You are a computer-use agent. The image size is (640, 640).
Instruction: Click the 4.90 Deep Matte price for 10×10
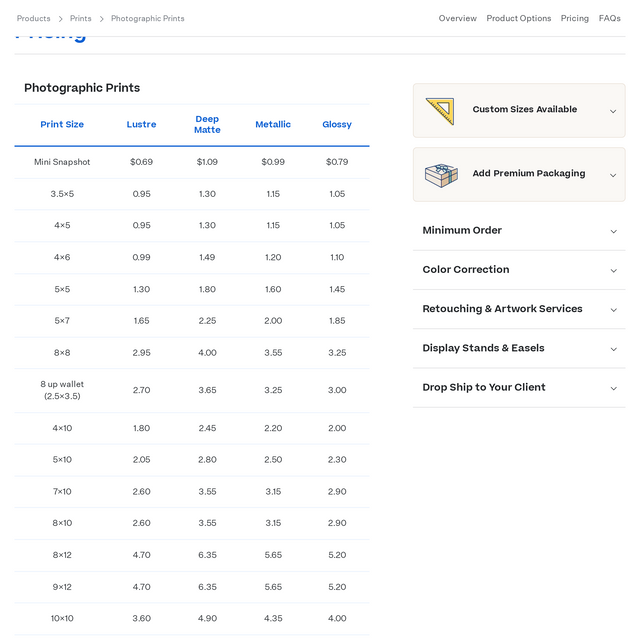207,618
